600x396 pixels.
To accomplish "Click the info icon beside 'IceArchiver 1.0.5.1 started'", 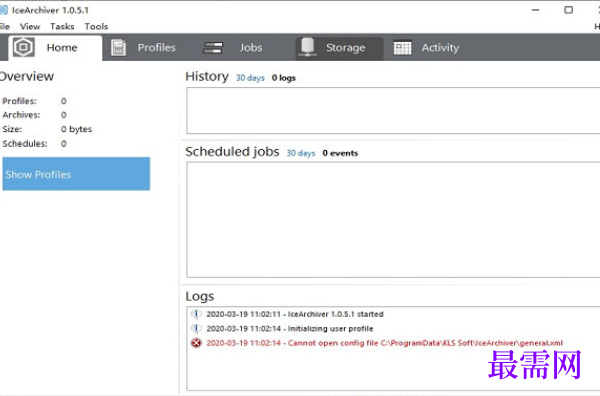I will click(x=196, y=314).
